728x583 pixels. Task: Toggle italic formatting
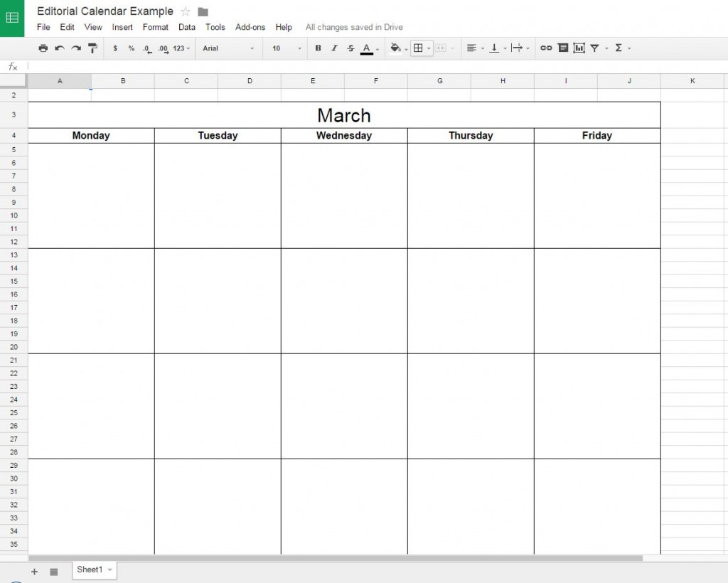pyautogui.click(x=333, y=48)
